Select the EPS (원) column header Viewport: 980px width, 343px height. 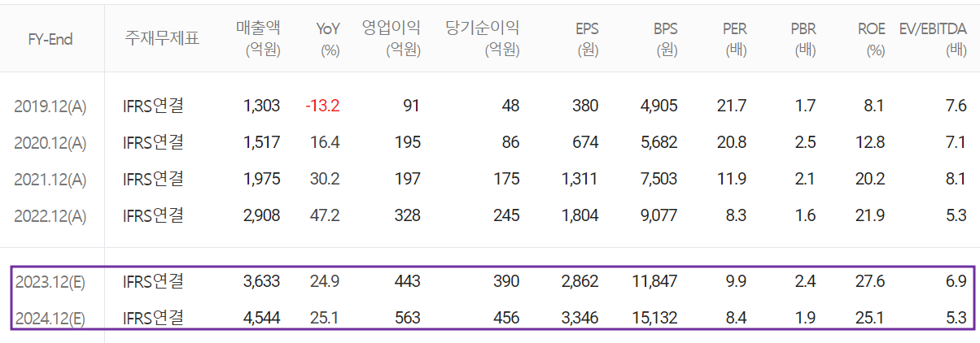click(x=585, y=38)
